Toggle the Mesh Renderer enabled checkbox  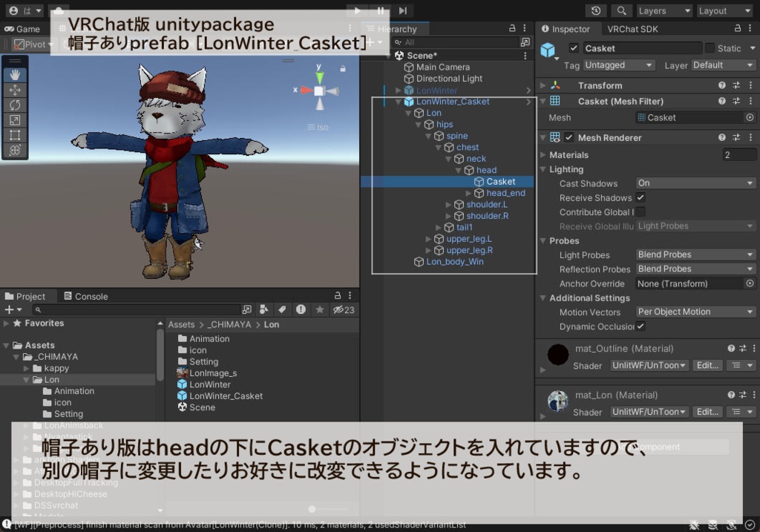pyautogui.click(x=569, y=137)
